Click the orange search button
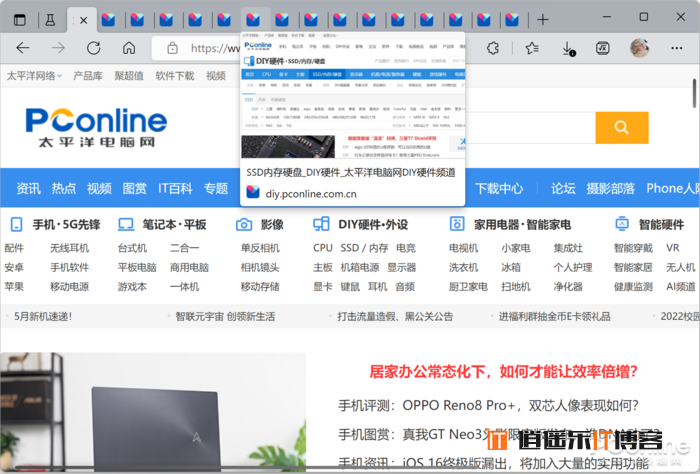Viewport: 700px width, 474px height. click(x=622, y=128)
